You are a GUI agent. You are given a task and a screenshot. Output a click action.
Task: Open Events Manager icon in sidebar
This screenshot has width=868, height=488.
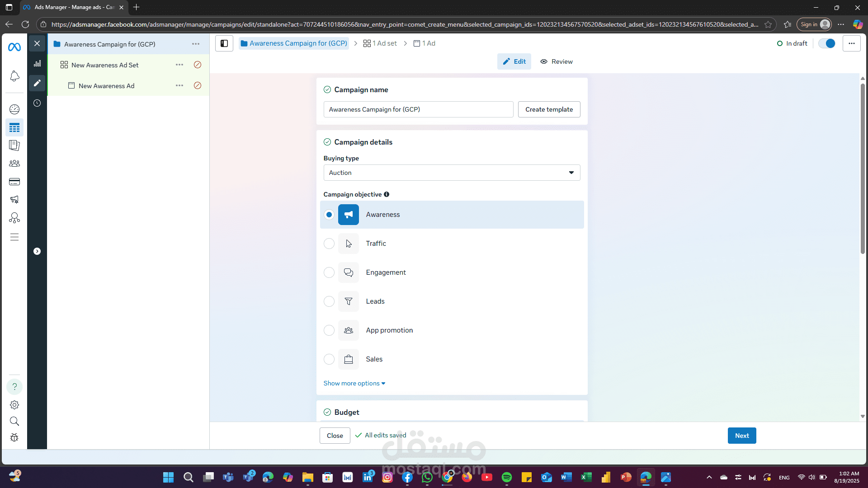(14, 218)
